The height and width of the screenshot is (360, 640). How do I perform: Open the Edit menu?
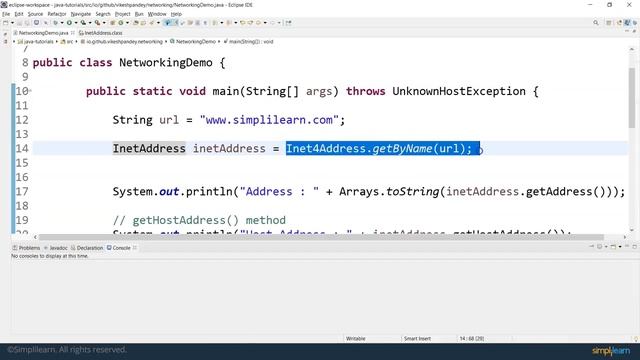pos(19,14)
